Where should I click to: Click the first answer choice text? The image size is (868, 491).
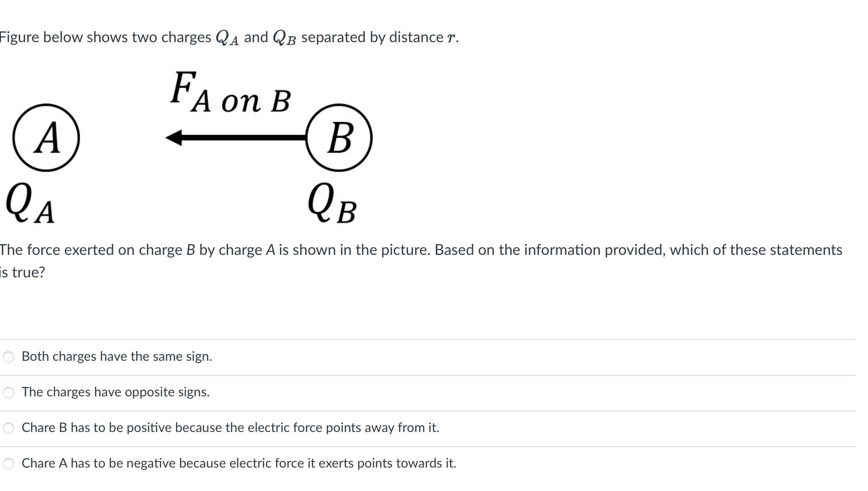117,357
